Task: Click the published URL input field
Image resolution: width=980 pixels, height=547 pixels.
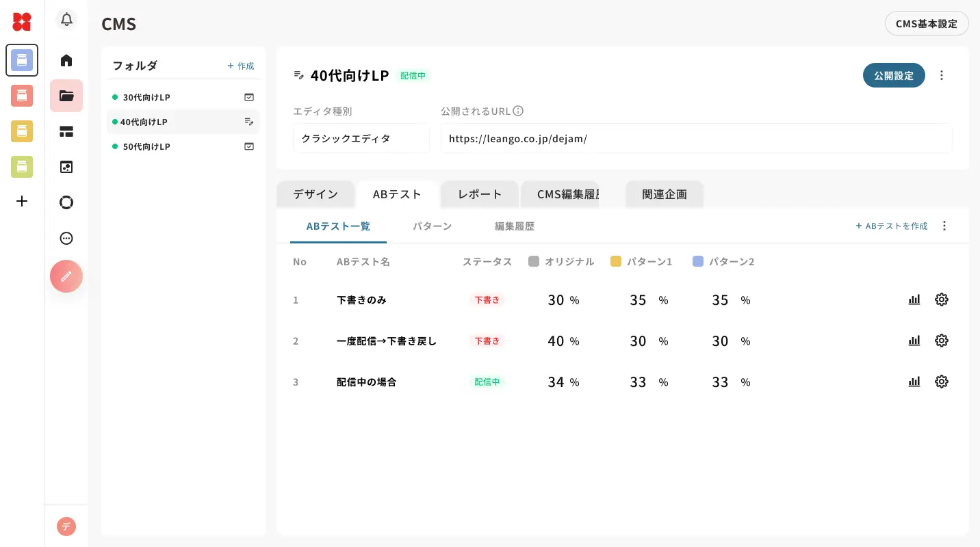Action: [x=696, y=138]
